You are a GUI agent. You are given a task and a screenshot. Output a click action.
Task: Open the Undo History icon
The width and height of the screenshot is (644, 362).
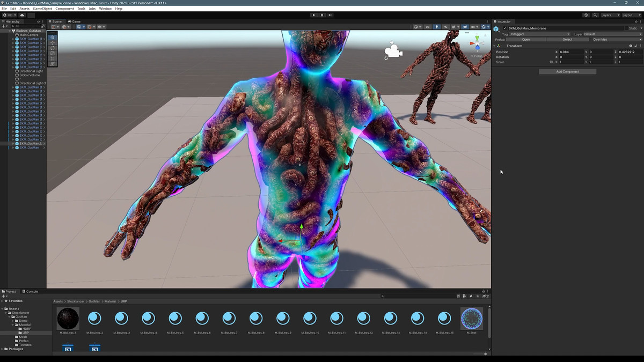pos(586,15)
